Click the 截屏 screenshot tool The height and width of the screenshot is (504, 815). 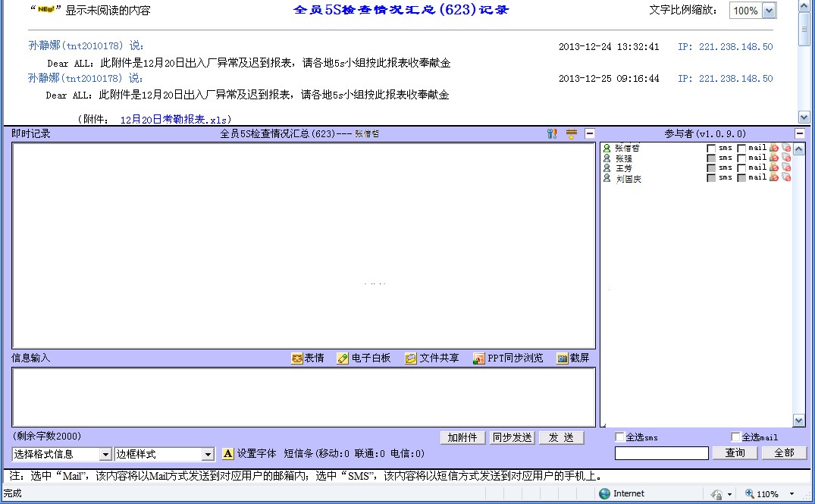[573, 358]
